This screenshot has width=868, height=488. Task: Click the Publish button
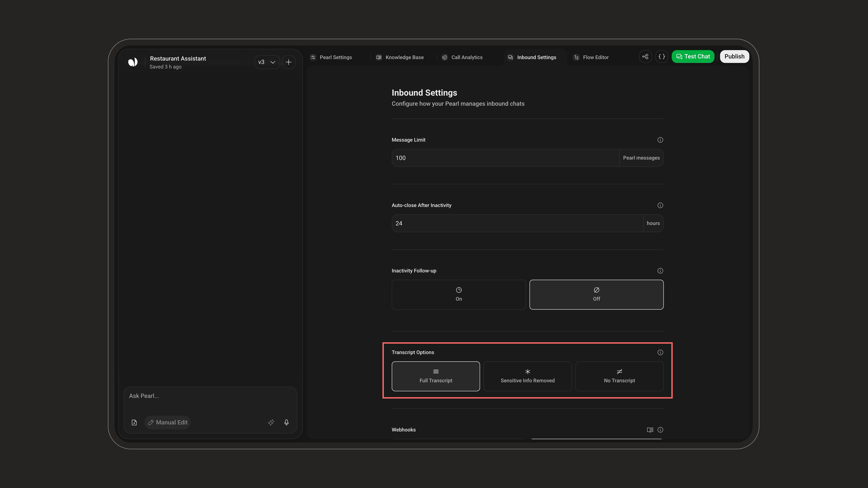[735, 57]
